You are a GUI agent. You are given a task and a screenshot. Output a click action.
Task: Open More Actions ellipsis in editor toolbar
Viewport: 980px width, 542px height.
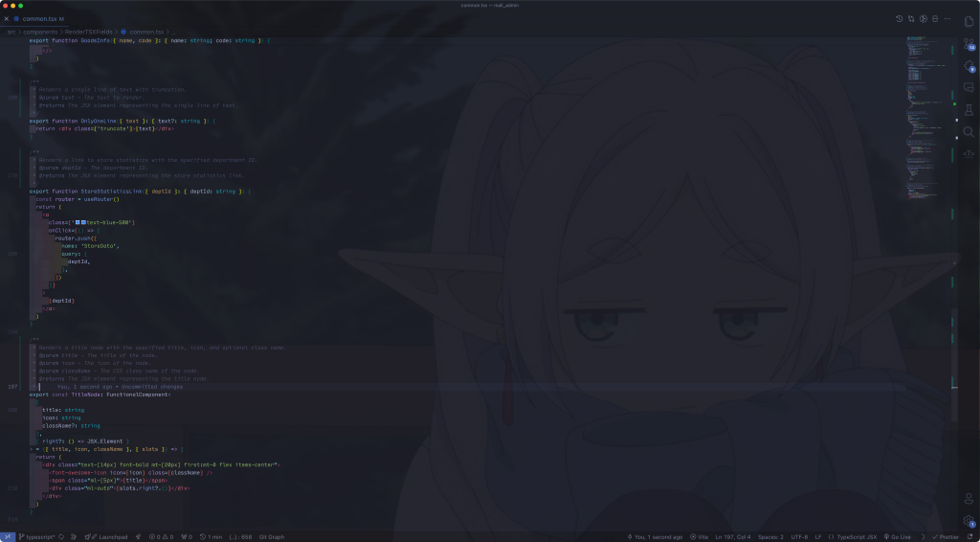coord(947,19)
